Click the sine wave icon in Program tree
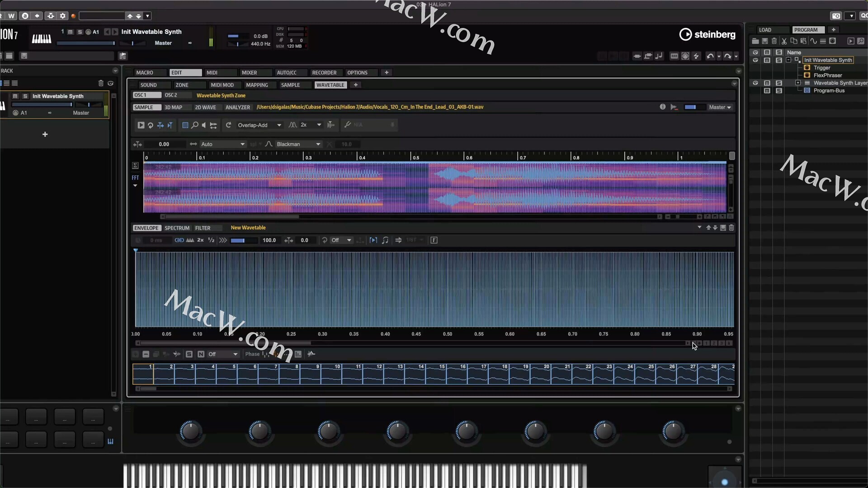Viewport: 868px width, 488px height. coord(813,41)
